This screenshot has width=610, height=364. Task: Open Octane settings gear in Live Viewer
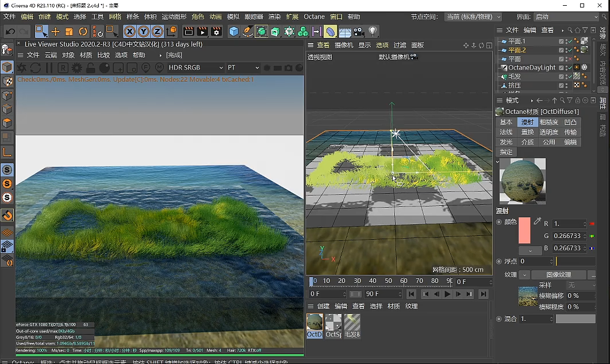[x=77, y=68]
